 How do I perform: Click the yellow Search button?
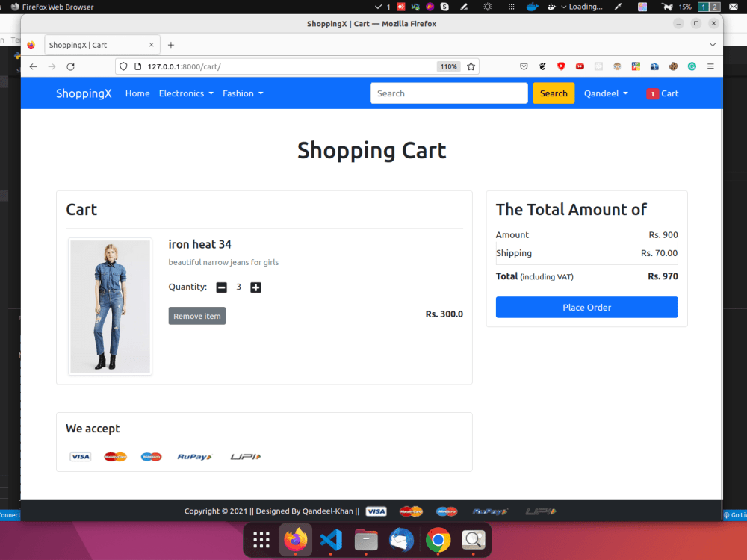554,93
